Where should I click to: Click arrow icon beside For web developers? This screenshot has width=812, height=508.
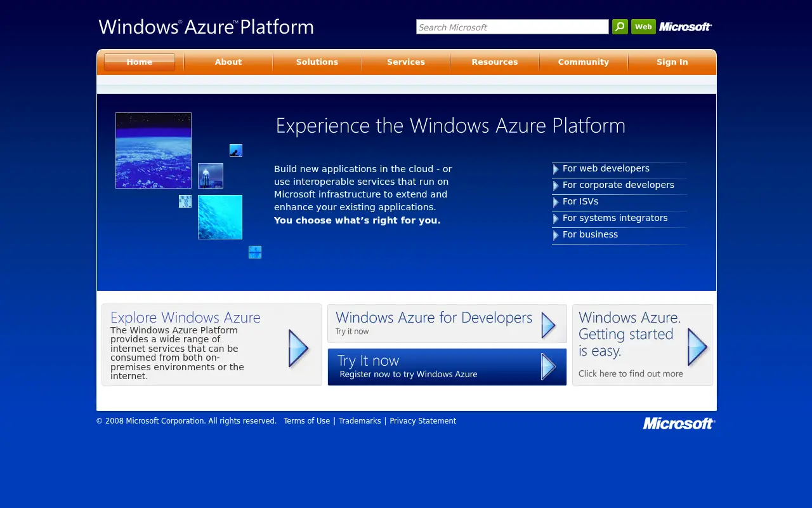556,170
